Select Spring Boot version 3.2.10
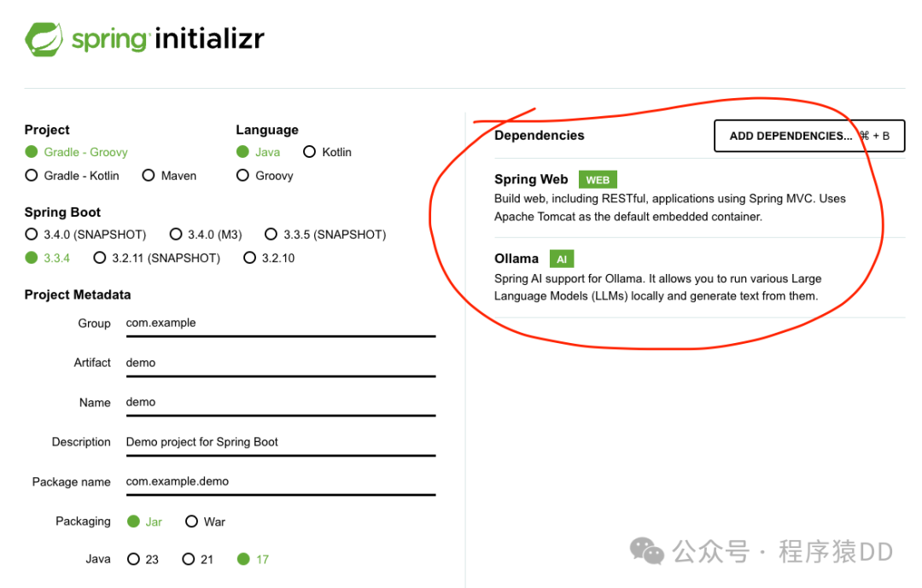 [269, 258]
